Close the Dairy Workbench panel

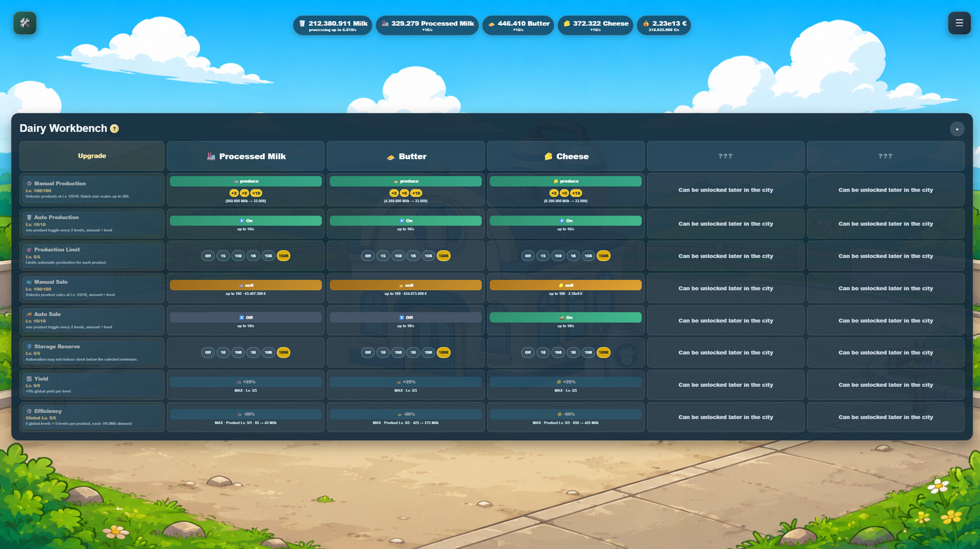coord(957,129)
